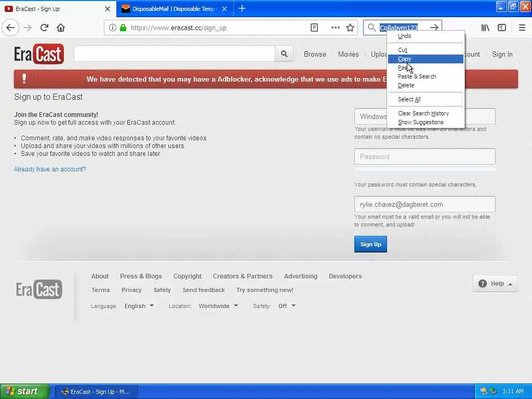Click the search bar magnifier icon
The image size is (532, 399).
click(x=371, y=28)
